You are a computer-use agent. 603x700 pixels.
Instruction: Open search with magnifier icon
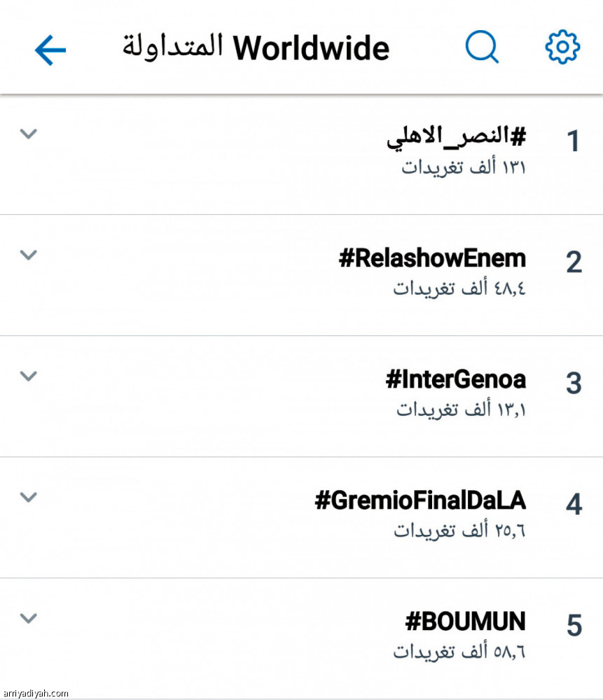pyautogui.click(x=482, y=48)
